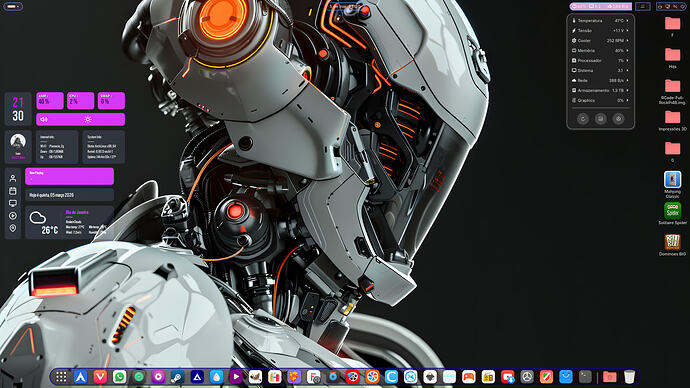Click the monitor icon in widget sidebar

(x=13, y=203)
